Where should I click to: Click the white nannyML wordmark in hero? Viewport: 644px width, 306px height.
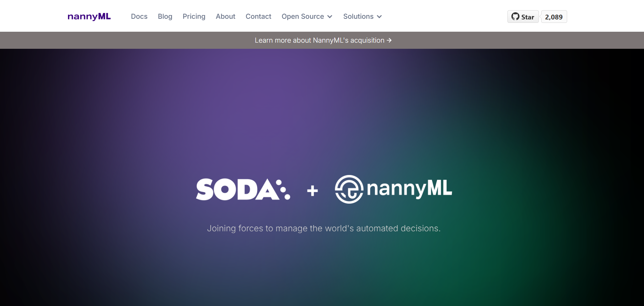coord(409,189)
